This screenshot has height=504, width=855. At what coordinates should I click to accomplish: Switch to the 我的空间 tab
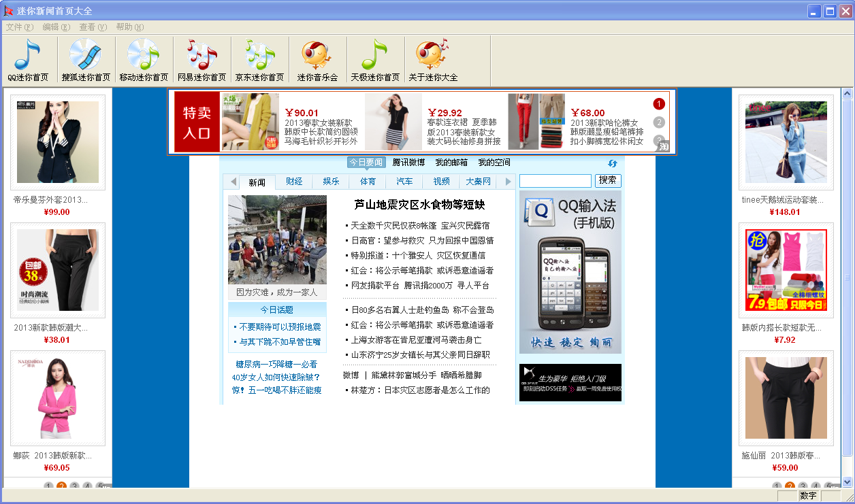[494, 163]
